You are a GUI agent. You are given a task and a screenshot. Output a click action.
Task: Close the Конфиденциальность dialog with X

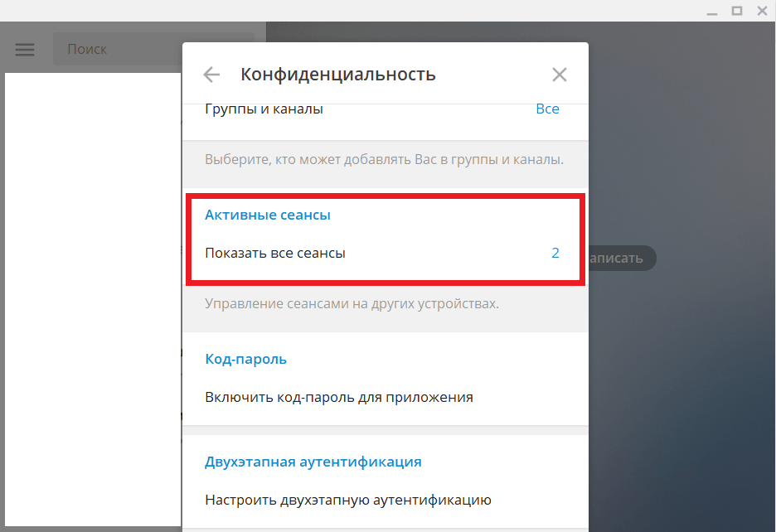pos(560,75)
